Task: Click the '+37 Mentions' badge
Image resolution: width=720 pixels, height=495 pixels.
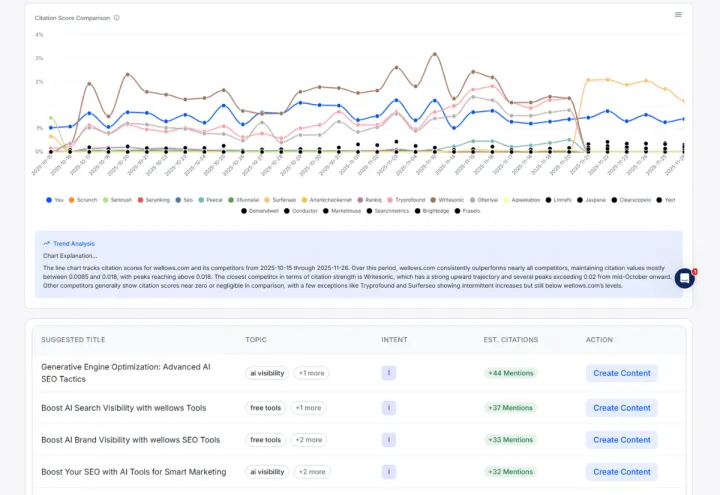Action: point(510,408)
